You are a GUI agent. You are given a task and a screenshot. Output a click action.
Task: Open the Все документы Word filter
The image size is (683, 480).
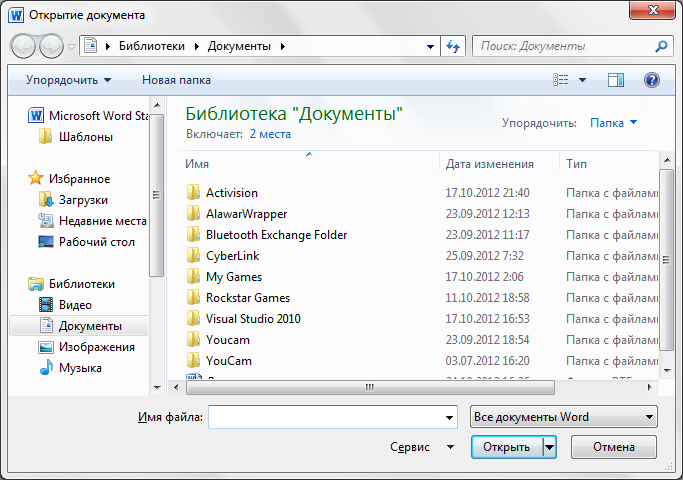tap(564, 417)
